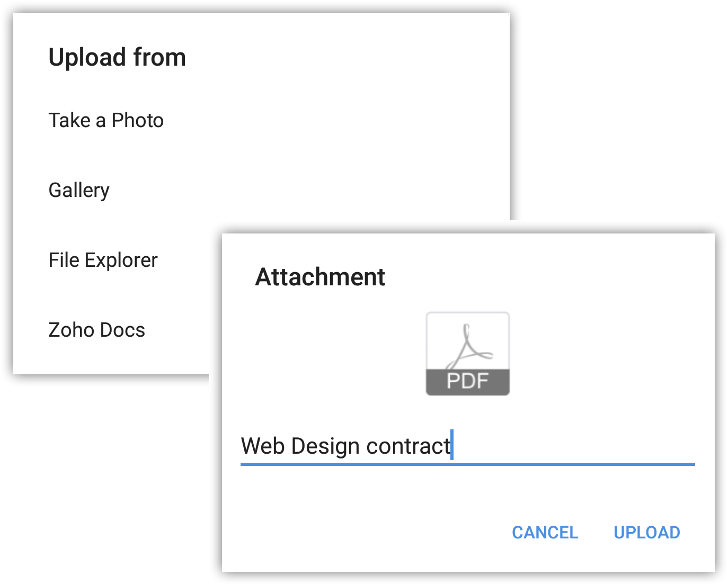Click the CANCEL button
The height and width of the screenshot is (585, 728).
click(545, 533)
